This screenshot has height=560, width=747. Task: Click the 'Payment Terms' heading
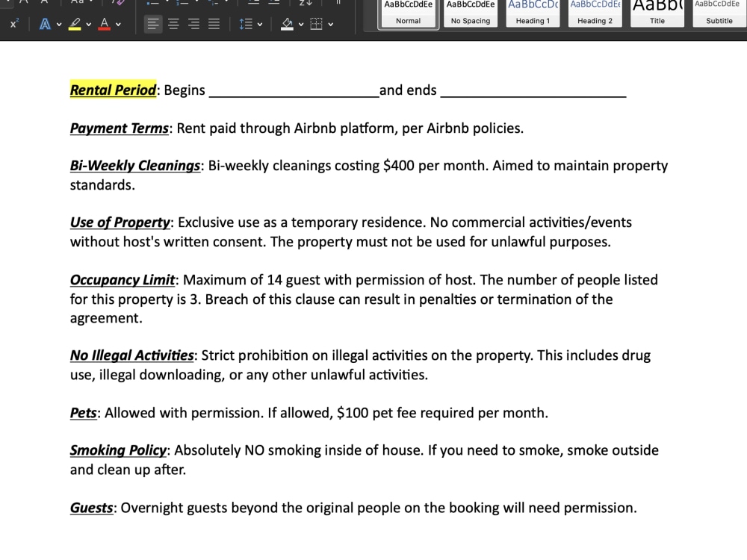119,128
